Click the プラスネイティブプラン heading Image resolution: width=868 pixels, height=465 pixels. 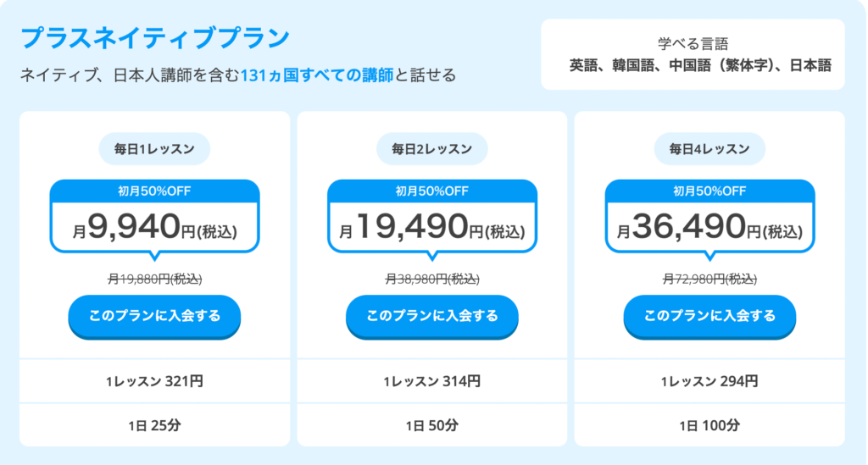(x=155, y=37)
